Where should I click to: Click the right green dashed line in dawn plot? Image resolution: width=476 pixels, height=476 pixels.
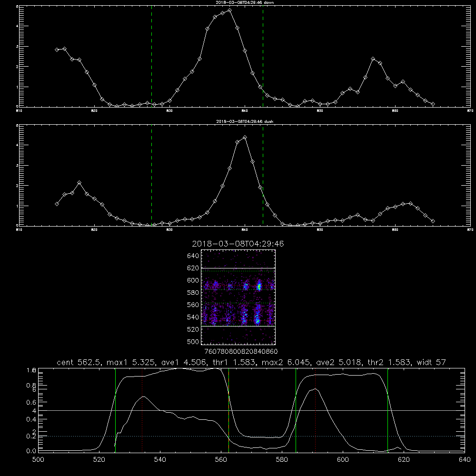263,56
